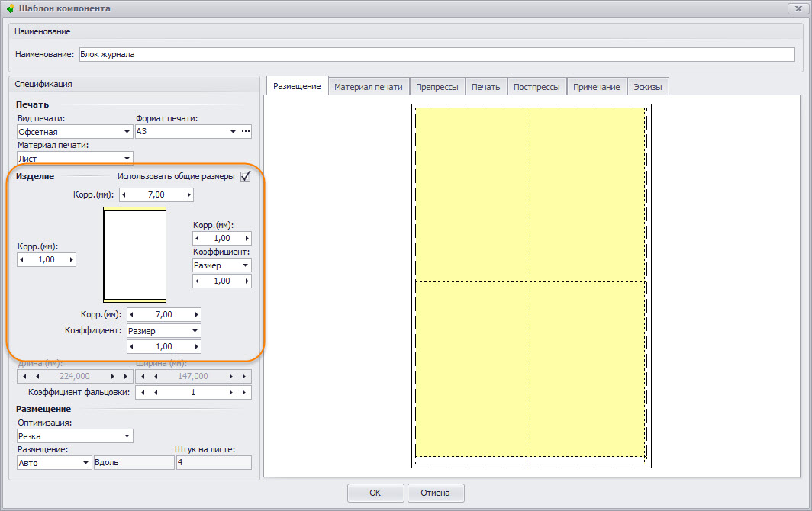Decrease the value under the bottom Коэффициент dropdown
Screen dimensions: 812x511
click(x=131, y=347)
